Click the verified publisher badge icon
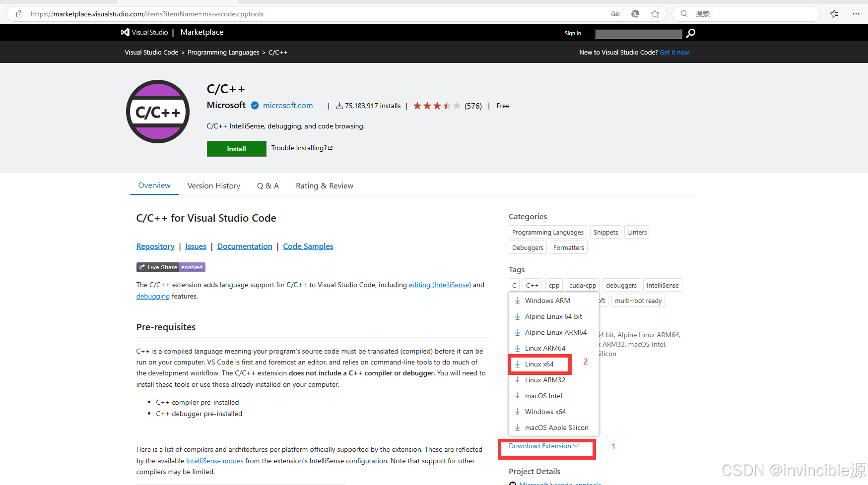 [255, 106]
